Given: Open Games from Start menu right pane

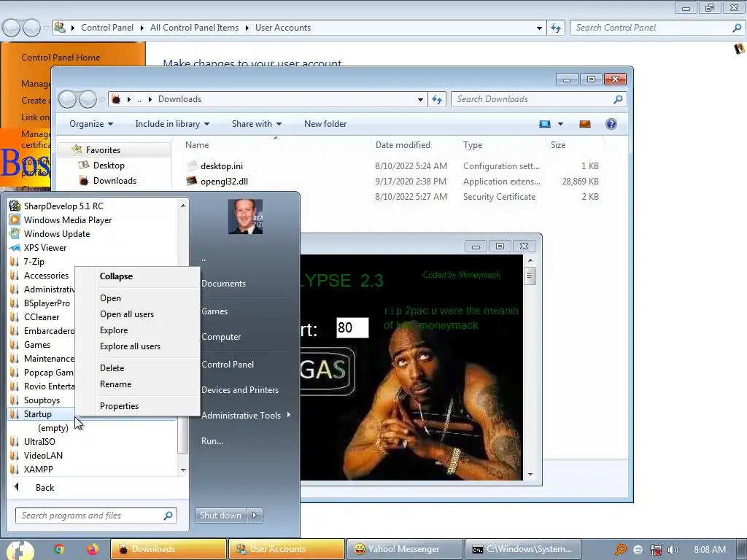Looking at the screenshot, I should click(x=214, y=311).
